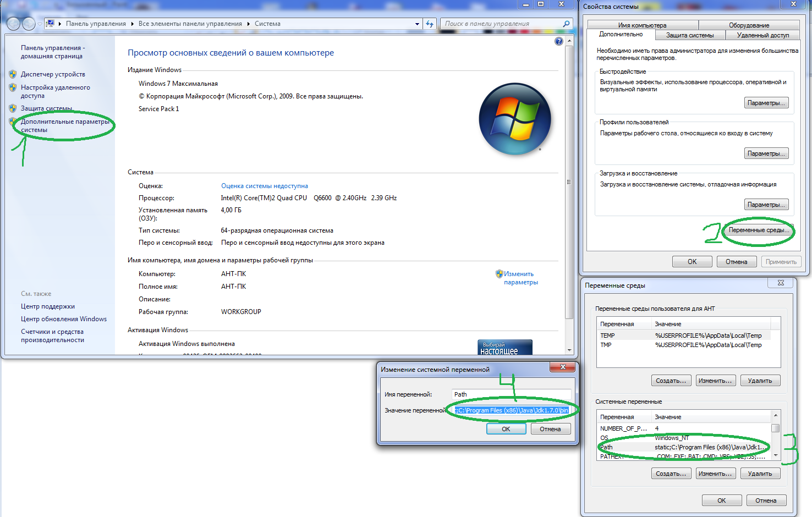Open the Удаленный доступ tab
Image resolution: width=812 pixels, height=517 pixels.
pyautogui.click(x=763, y=35)
